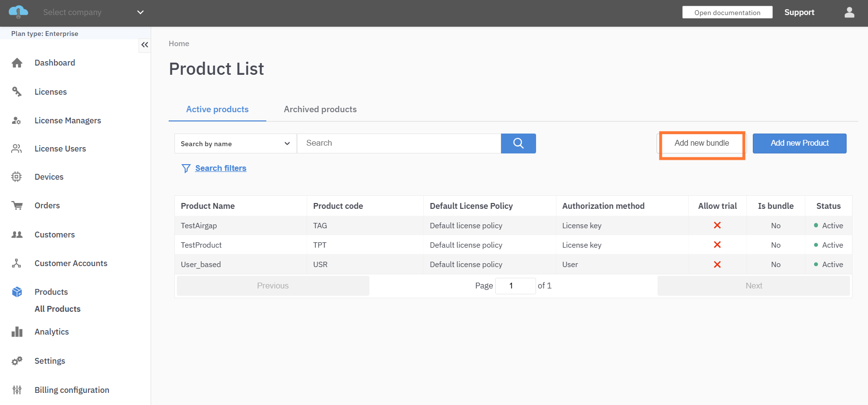This screenshot has width=868, height=405.
Task: Click the Open documentation button
Action: tap(727, 13)
